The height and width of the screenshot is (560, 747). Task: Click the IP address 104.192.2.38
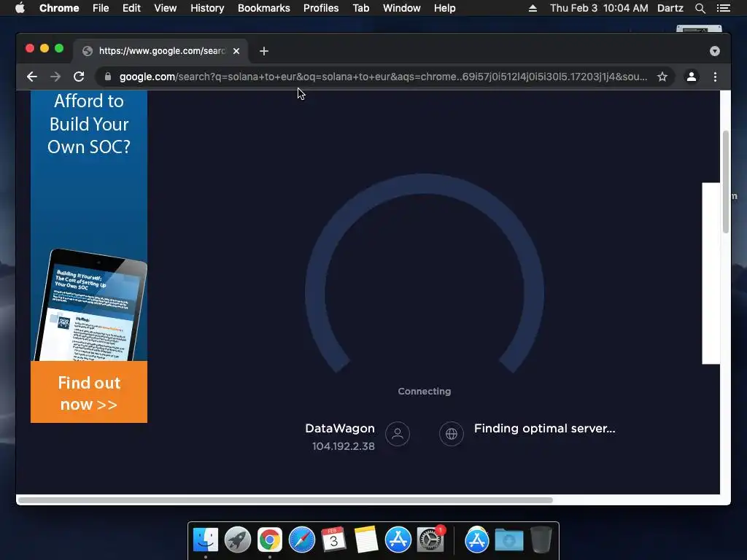344,446
